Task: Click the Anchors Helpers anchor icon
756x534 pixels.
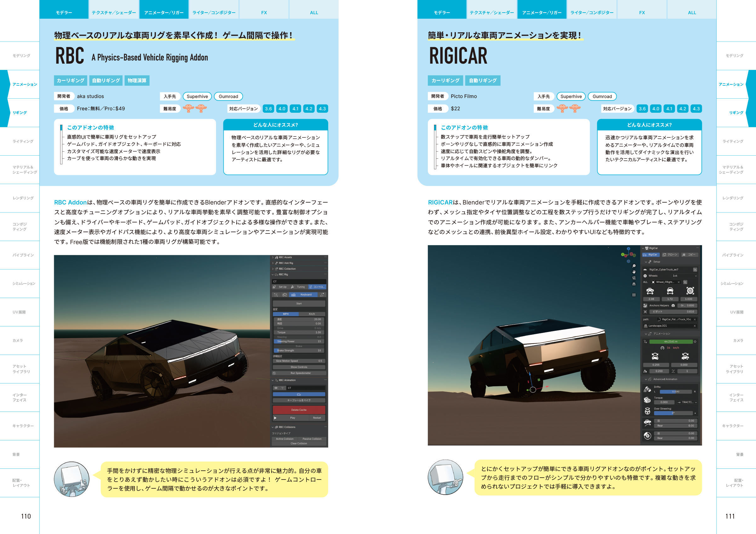Action: click(x=645, y=306)
